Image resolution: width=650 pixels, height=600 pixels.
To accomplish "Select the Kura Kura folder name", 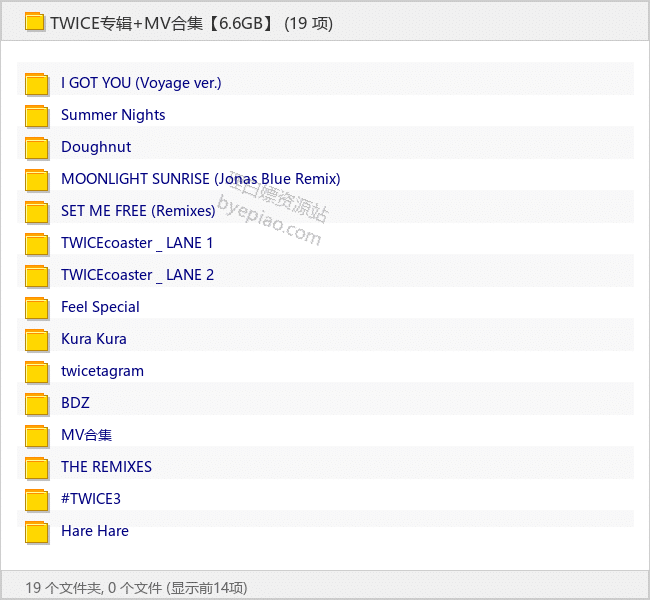I will point(94,339).
